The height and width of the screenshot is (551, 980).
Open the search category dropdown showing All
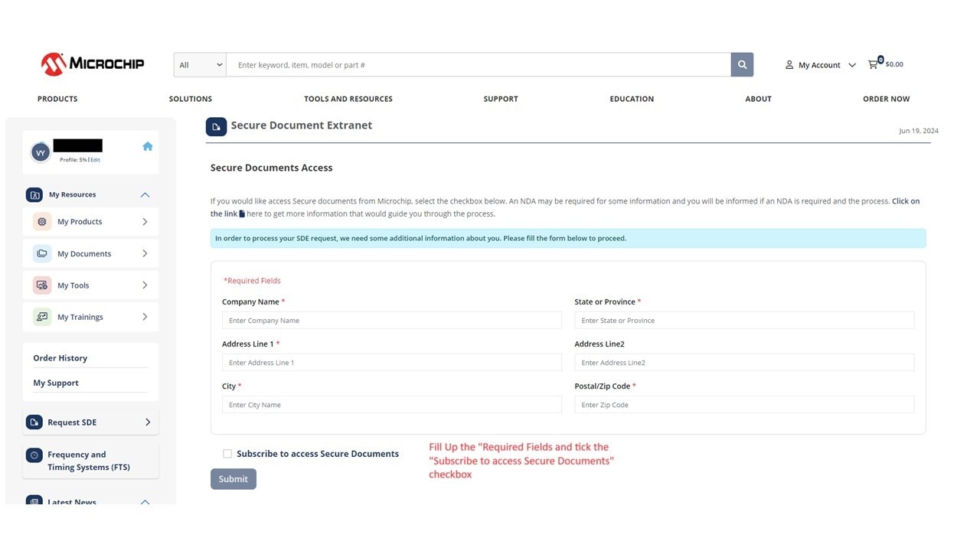click(x=199, y=64)
